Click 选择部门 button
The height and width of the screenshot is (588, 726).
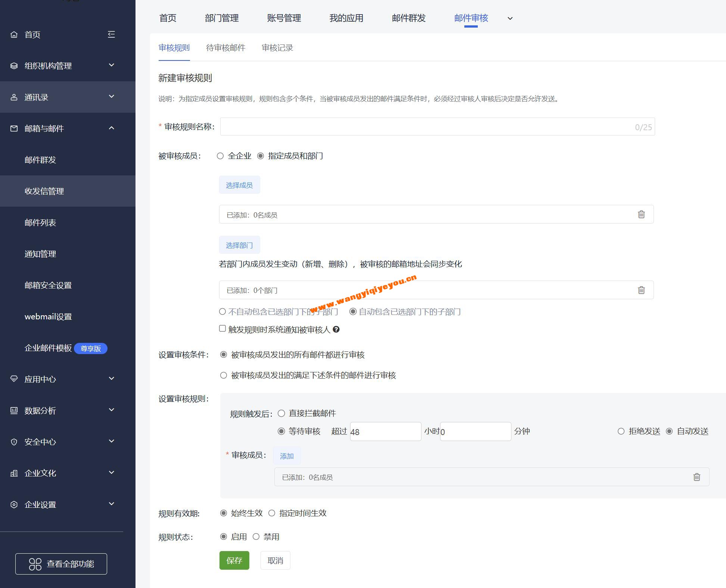[x=239, y=245]
